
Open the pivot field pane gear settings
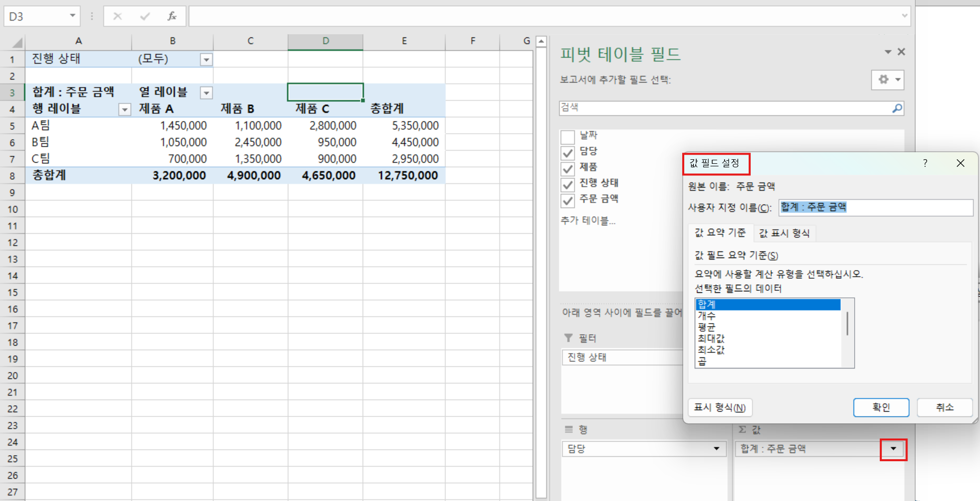tap(888, 80)
